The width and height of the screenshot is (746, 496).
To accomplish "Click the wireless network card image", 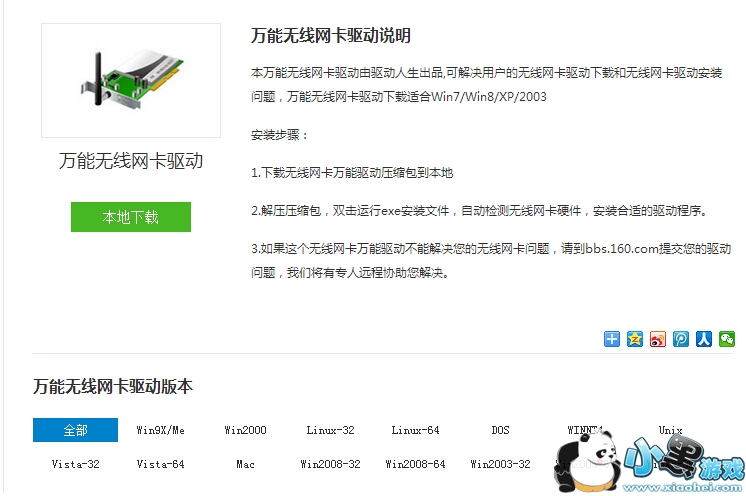I will pos(131,80).
